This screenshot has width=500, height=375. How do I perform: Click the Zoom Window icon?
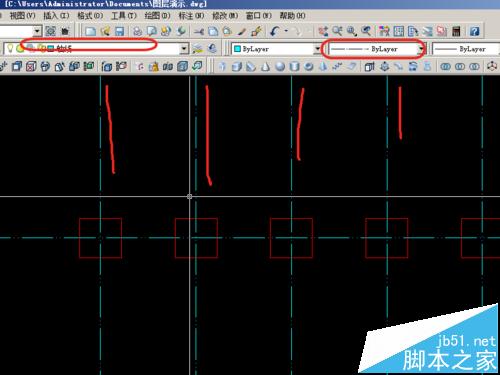351,32
